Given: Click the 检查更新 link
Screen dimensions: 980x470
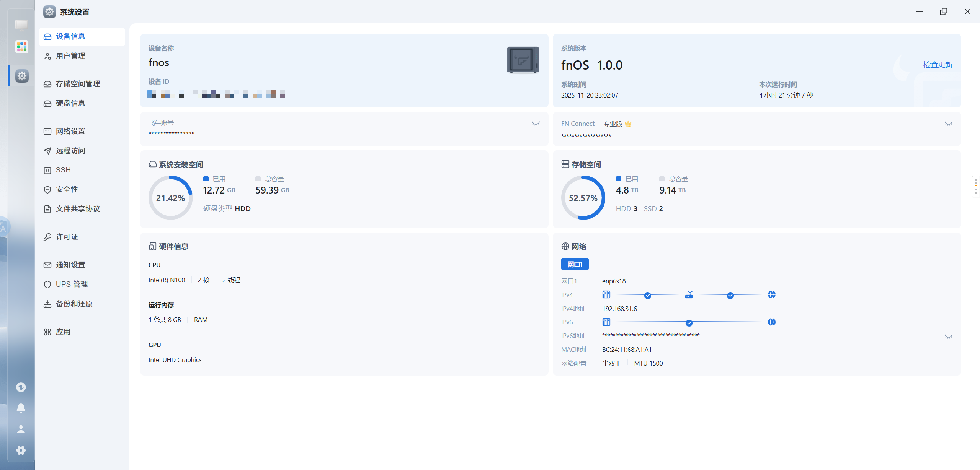Looking at the screenshot, I should point(938,65).
